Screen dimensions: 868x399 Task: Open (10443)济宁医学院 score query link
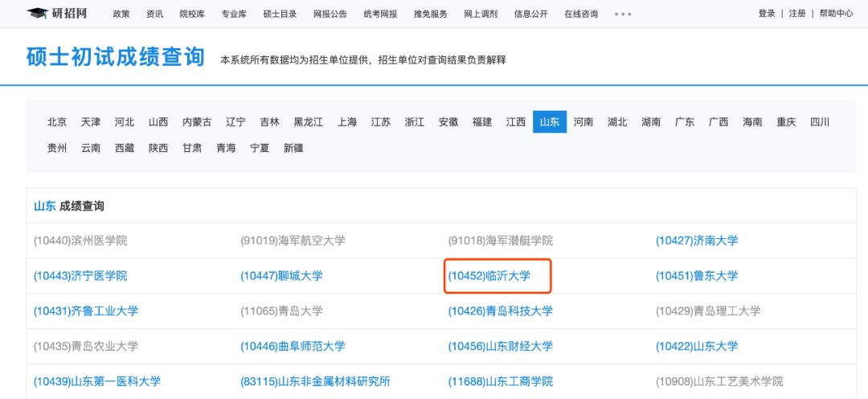click(x=80, y=275)
